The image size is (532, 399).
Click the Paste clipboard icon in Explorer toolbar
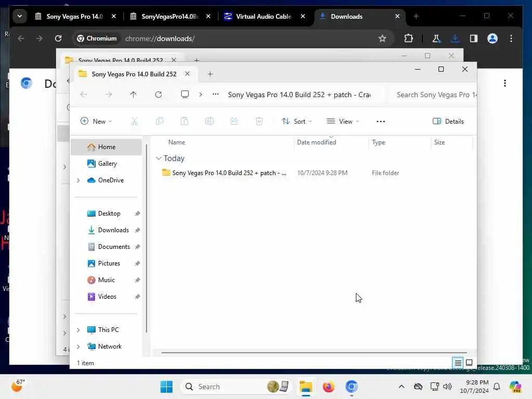pyautogui.click(x=184, y=121)
